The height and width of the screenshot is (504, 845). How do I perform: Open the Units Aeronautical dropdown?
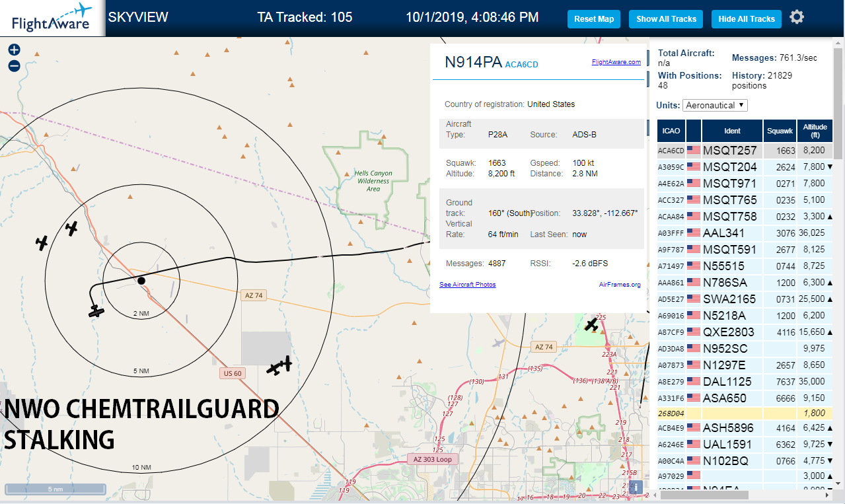pyautogui.click(x=715, y=105)
